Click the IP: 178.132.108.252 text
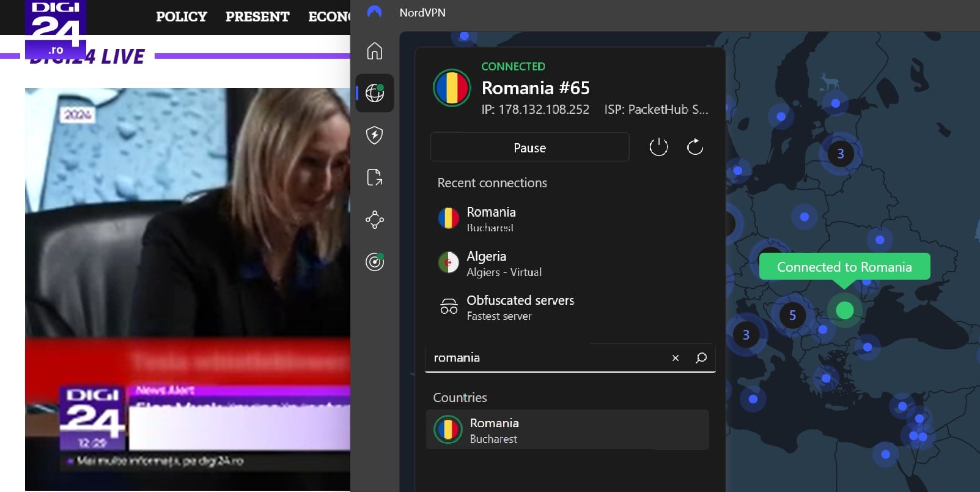Screen dimensions: 980x492 536,110
